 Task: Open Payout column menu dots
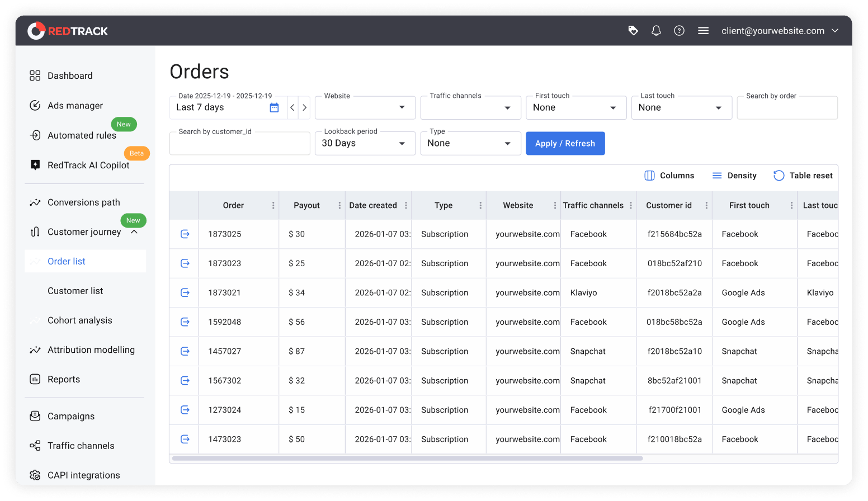(x=339, y=205)
